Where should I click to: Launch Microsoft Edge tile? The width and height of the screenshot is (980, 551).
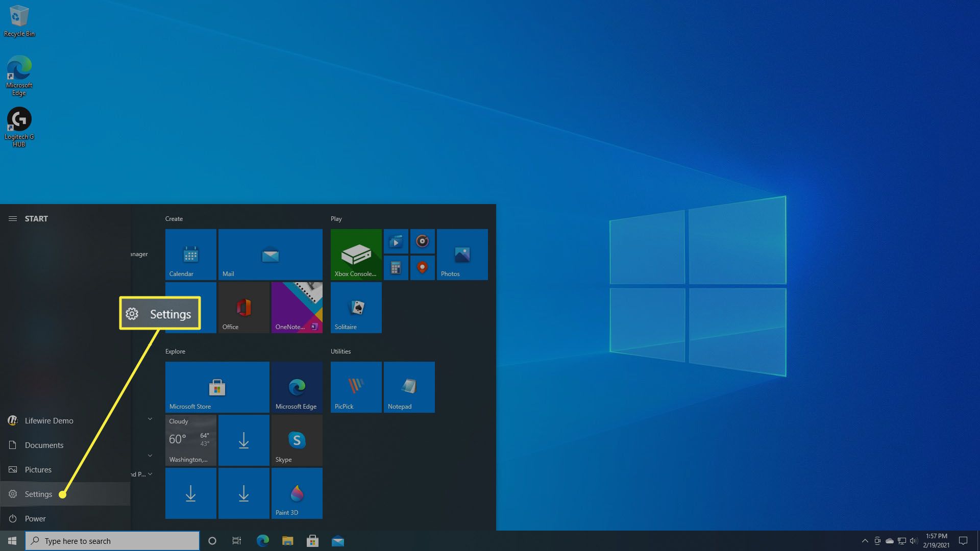296,387
